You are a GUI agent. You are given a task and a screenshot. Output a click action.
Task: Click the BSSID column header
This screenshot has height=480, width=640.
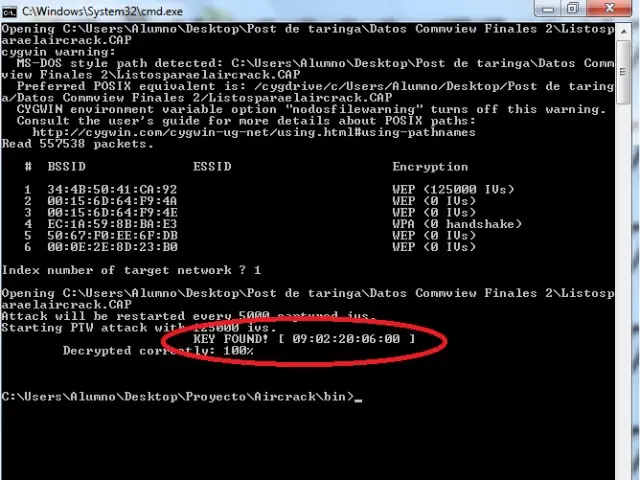click(x=67, y=167)
